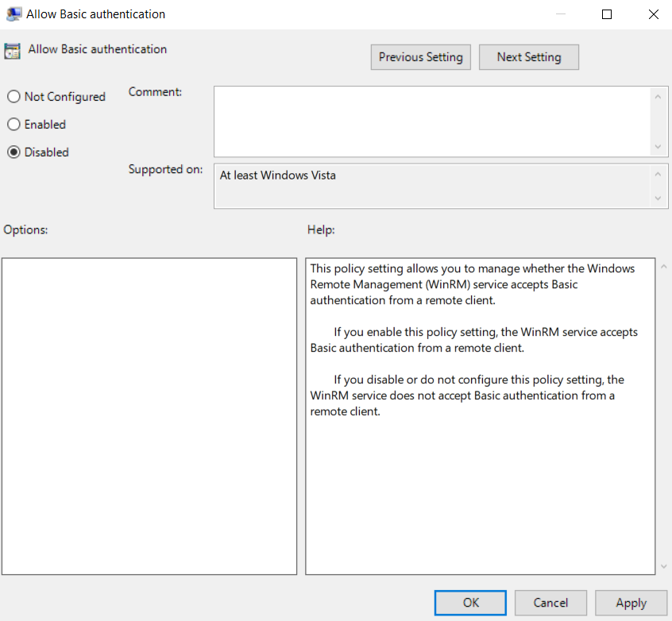
Task: Click the Allow Basic authentication title bar text
Action: coord(95,13)
